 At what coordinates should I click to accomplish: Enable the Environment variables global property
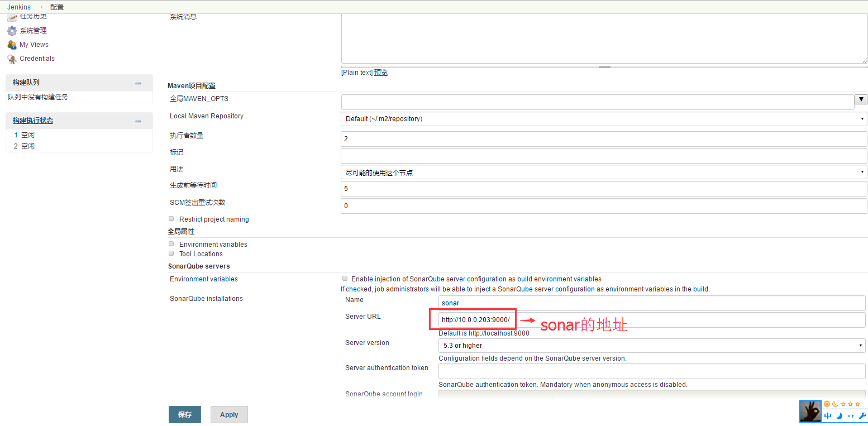(171, 244)
